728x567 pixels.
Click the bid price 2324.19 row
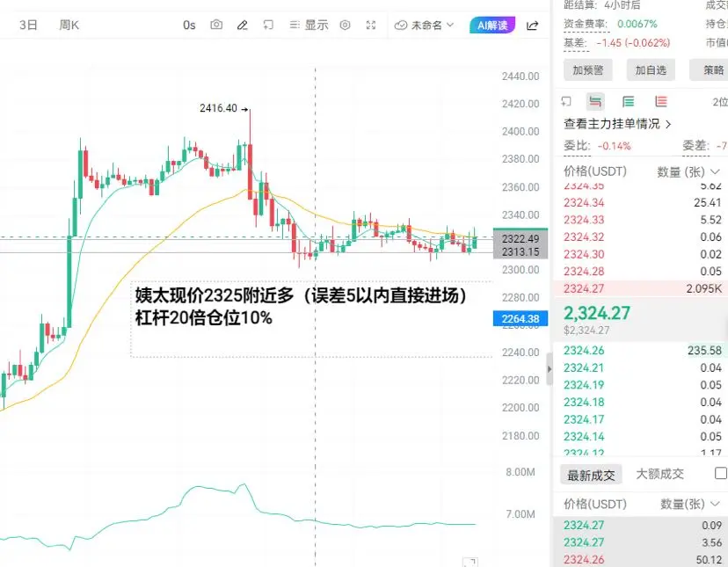643,385
